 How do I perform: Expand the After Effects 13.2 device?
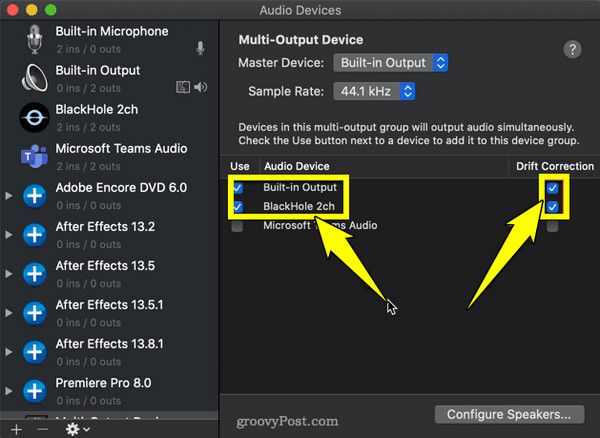click(x=8, y=235)
